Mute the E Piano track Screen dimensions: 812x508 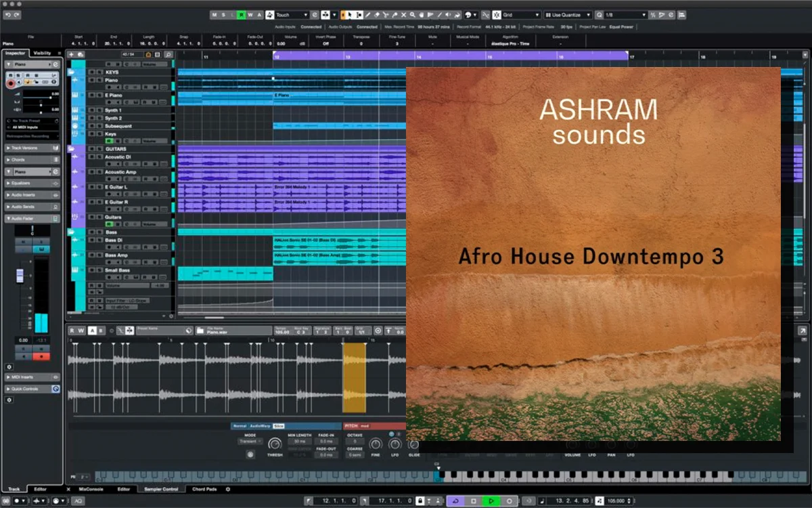pos(91,96)
